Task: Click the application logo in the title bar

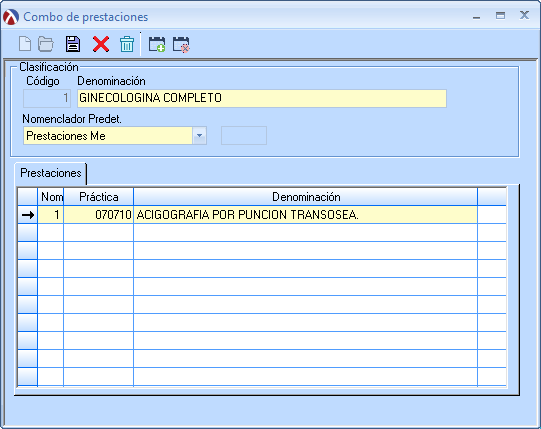Action: tap(11, 17)
